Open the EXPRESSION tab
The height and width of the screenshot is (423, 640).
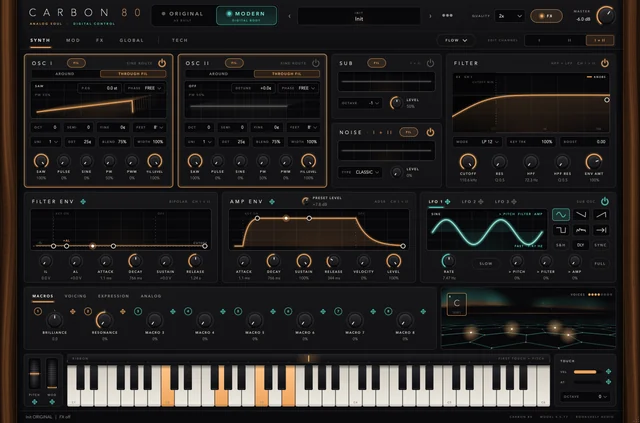(113, 296)
